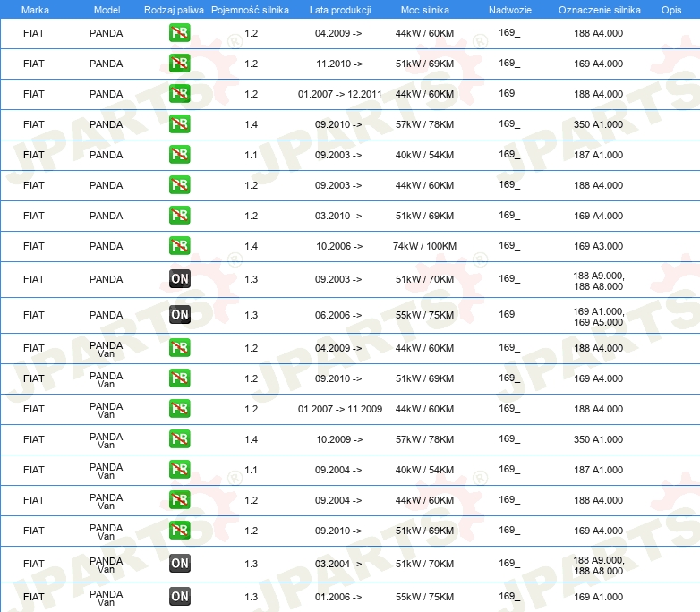Click the petrol icon in the 01.2007 -> 11.2009 row
Screen dimensions: 700x612
tap(179, 408)
